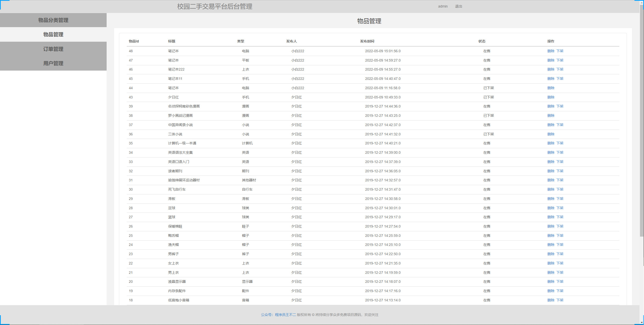Delete the 三体小说 entry
Image resolution: width=644 pixels, height=325 pixels.
551,134
